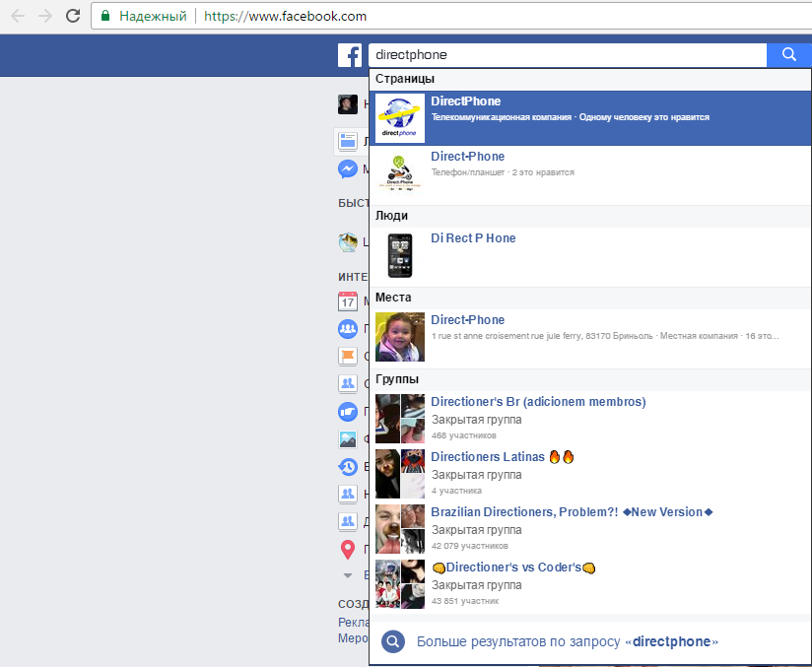Screen dimensions: 812x667
Task: Reload the Facebook page
Action: click(73, 16)
